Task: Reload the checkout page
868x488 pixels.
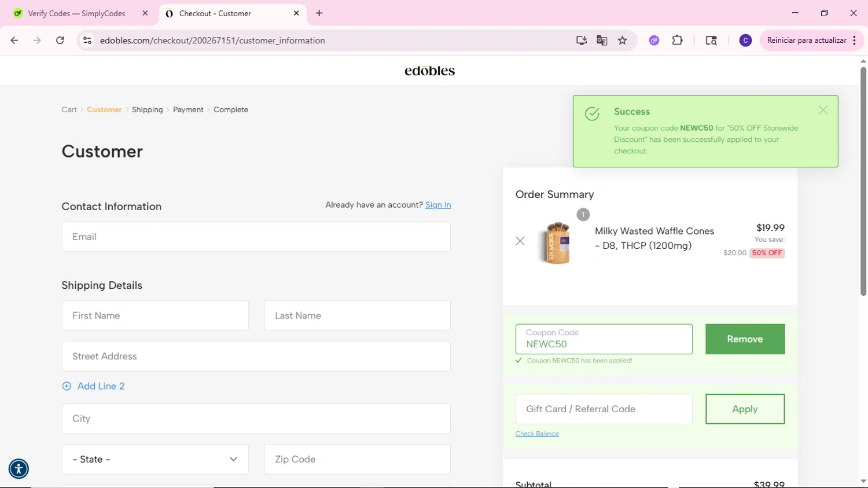Action: pyautogui.click(x=60, y=41)
